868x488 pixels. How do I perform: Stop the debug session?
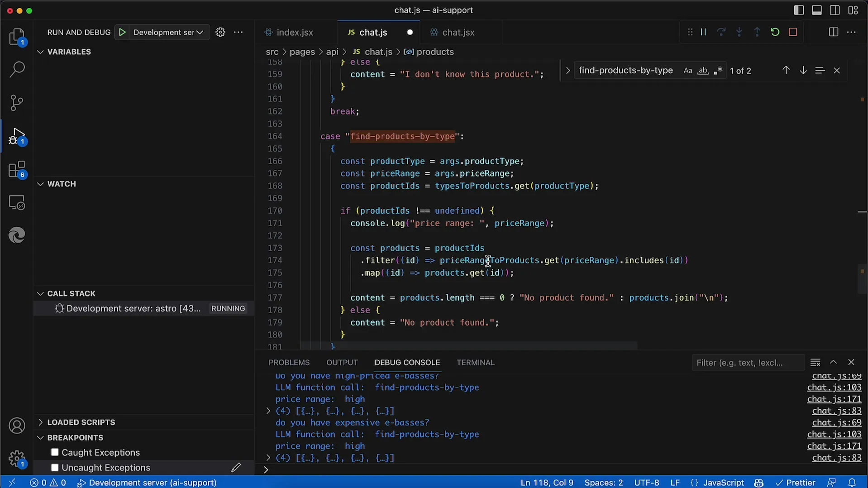793,32
